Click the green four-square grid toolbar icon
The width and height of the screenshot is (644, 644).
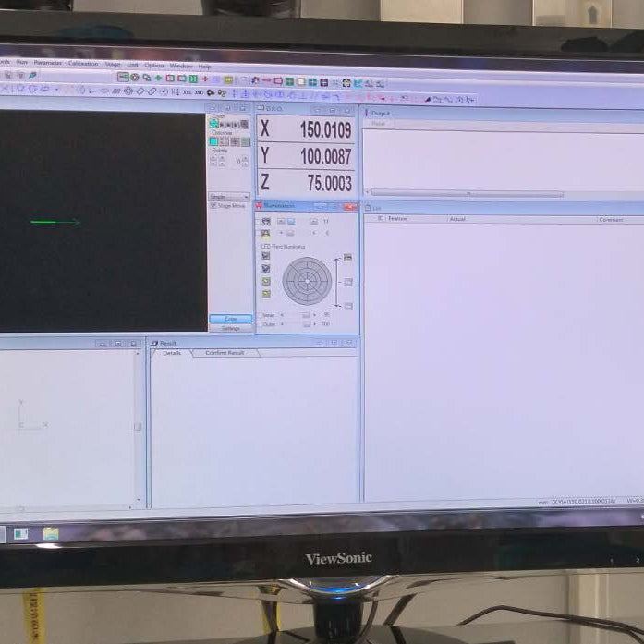(x=193, y=79)
